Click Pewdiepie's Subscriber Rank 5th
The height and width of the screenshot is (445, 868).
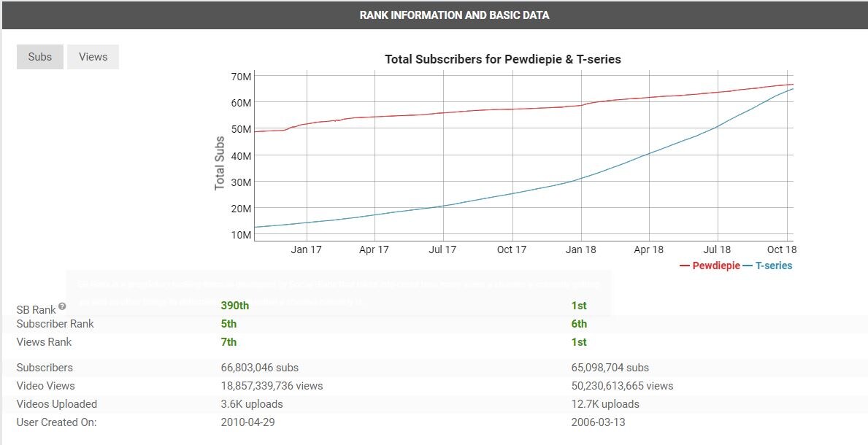pyautogui.click(x=228, y=324)
